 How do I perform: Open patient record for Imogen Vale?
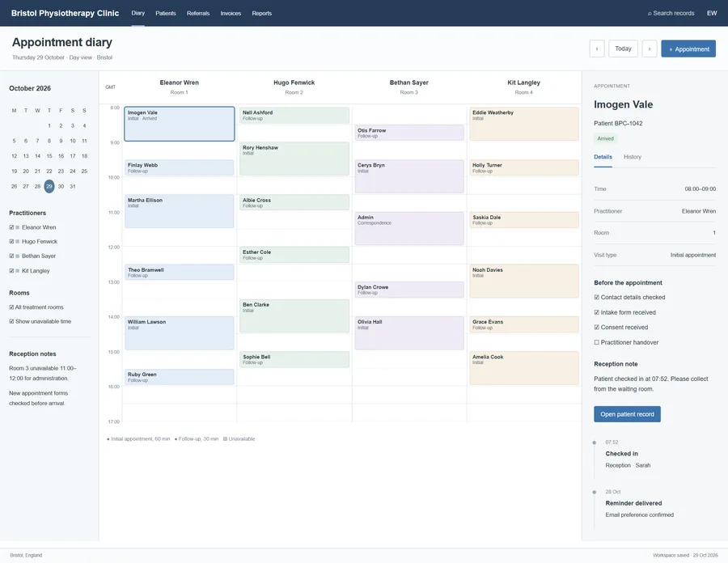627,414
